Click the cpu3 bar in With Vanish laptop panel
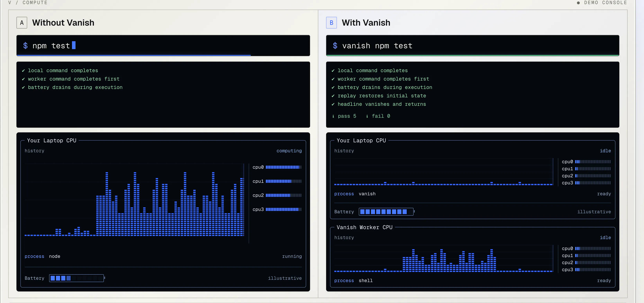The image size is (644, 303). (x=593, y=183)
